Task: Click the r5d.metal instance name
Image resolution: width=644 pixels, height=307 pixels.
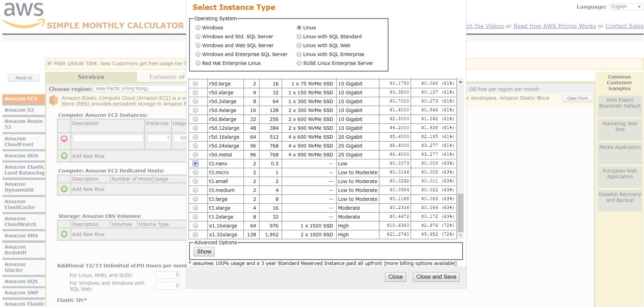Action: [220, 155]
